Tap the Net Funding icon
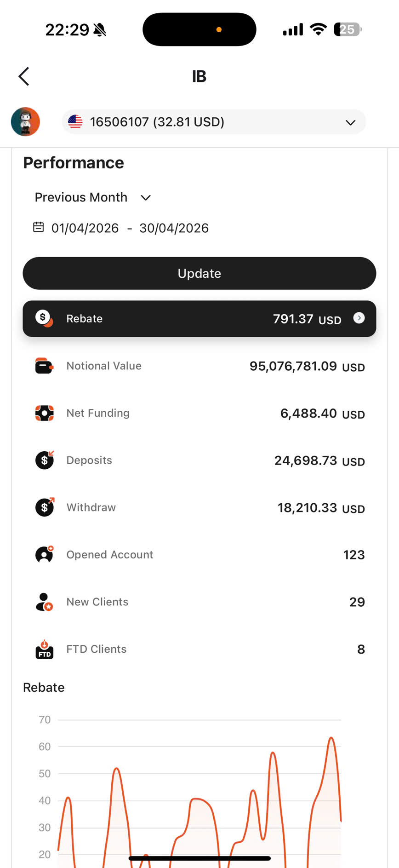 point(44,413)
